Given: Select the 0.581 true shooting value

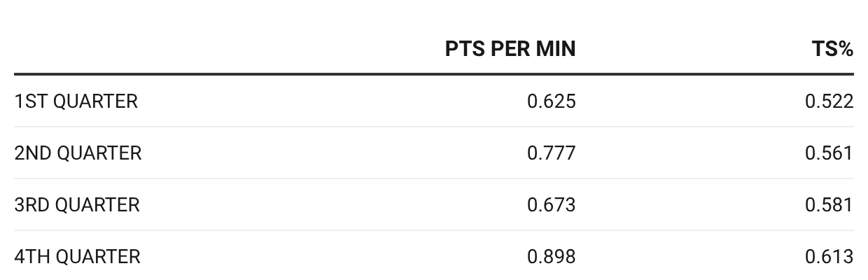Looking at the screenshot, I should [x=829, y=205].
